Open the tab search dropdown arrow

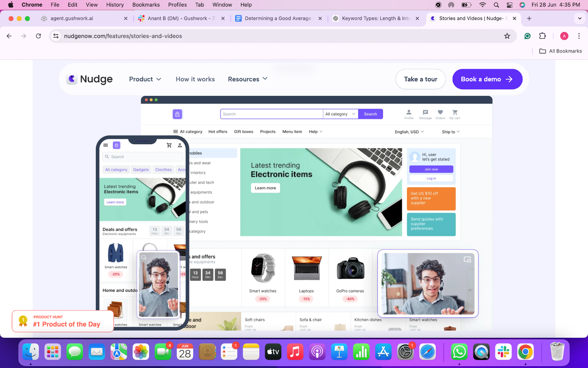[x=580, y=18]
